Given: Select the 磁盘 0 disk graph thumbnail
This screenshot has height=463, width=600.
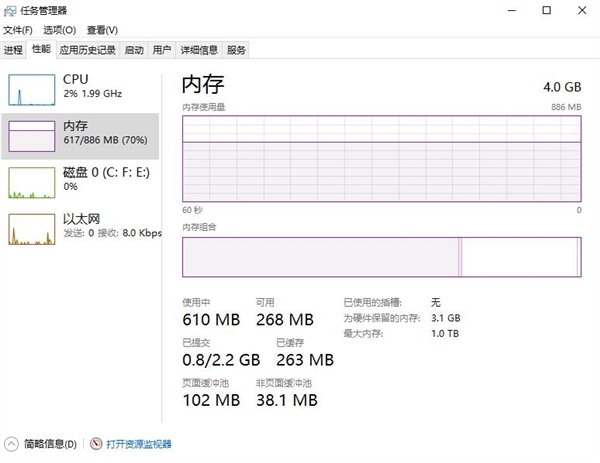Looking at the screenshot, I should (x=31, y=182).
